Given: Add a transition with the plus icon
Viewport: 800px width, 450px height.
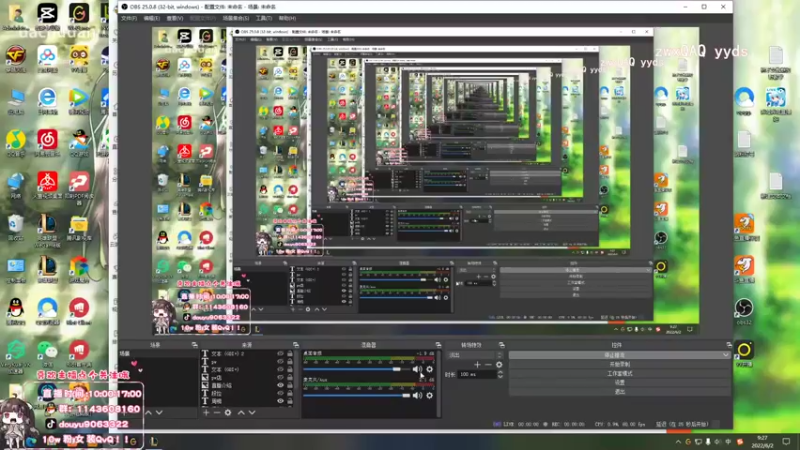Looking at the screenshot, I should [478, 364].
